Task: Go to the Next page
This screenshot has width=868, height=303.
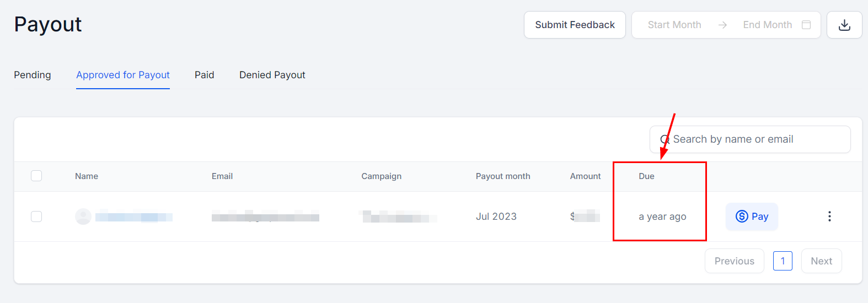Action: [x=821, y=261]
